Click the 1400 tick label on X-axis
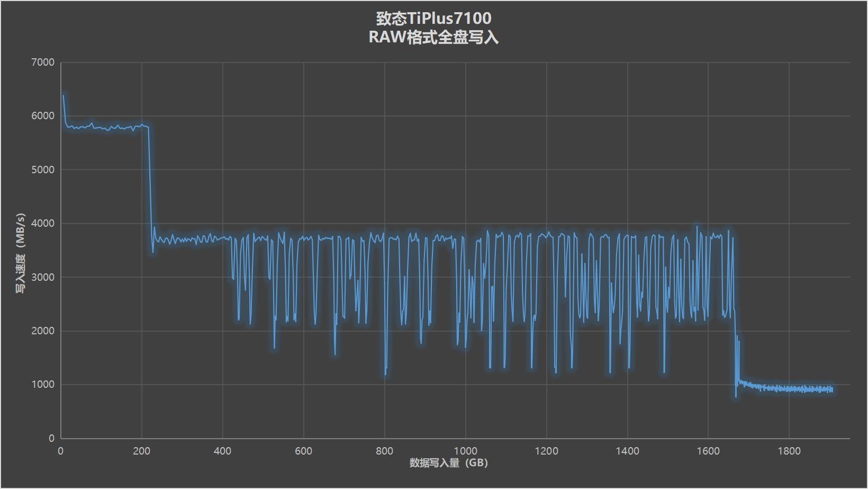 click(626, 452)
